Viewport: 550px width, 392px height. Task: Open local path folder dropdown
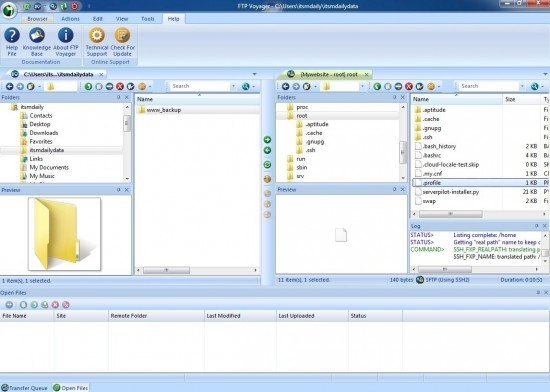click(x=60, y=86)
